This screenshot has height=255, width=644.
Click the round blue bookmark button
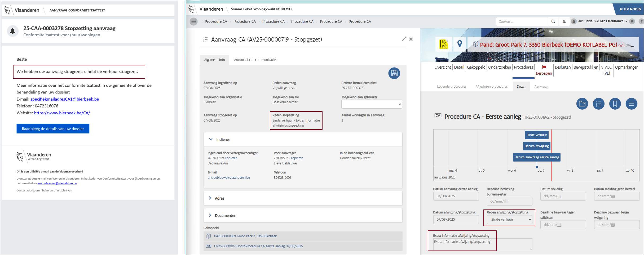click(615, 104)
